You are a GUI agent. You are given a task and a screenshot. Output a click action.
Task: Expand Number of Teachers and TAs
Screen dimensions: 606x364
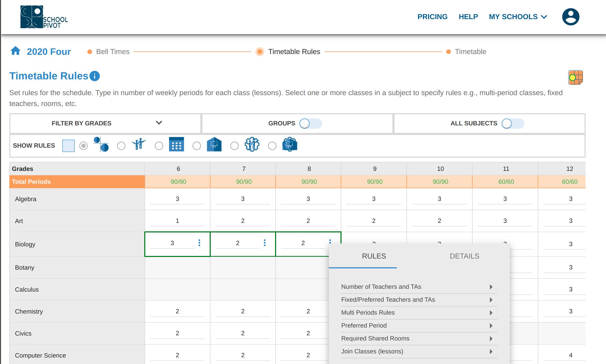[x=419, y=287]
